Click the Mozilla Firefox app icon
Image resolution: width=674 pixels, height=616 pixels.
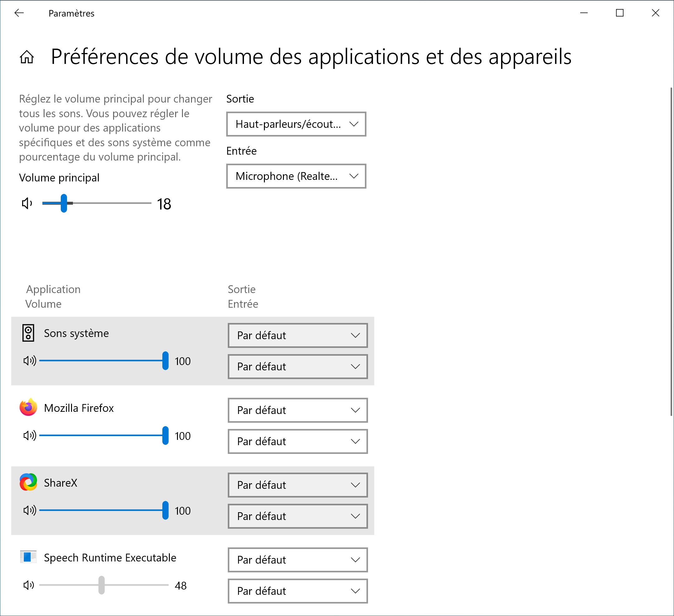click(x=28, y=407)
